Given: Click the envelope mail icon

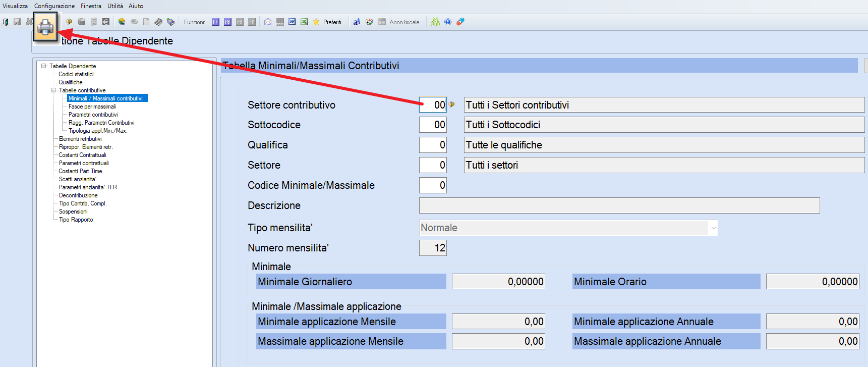Looking at the screenshot, I should pos(268,22).
